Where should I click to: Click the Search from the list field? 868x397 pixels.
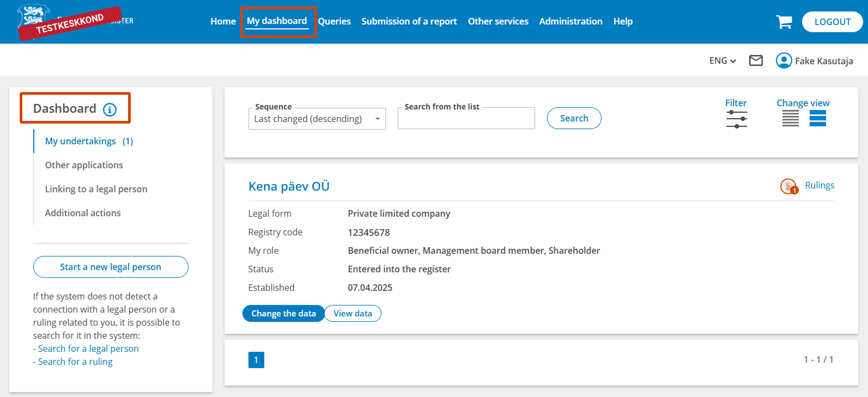point(466,119)
